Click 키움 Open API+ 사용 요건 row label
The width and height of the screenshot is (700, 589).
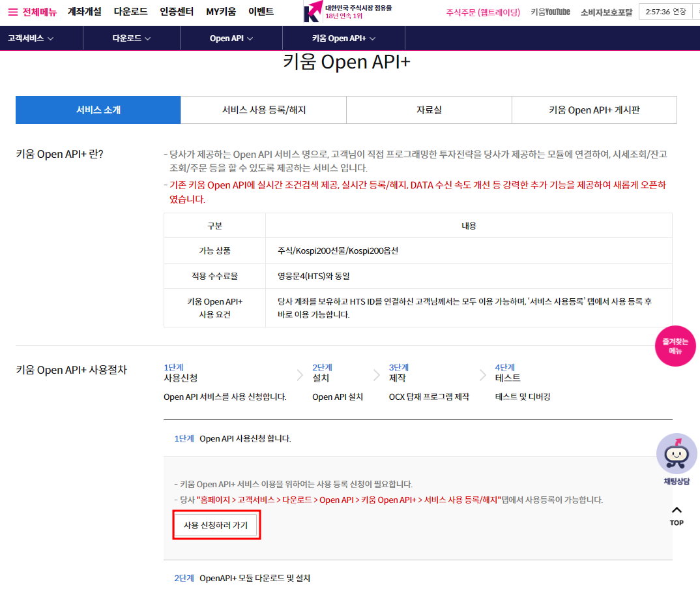pos(214,308)
